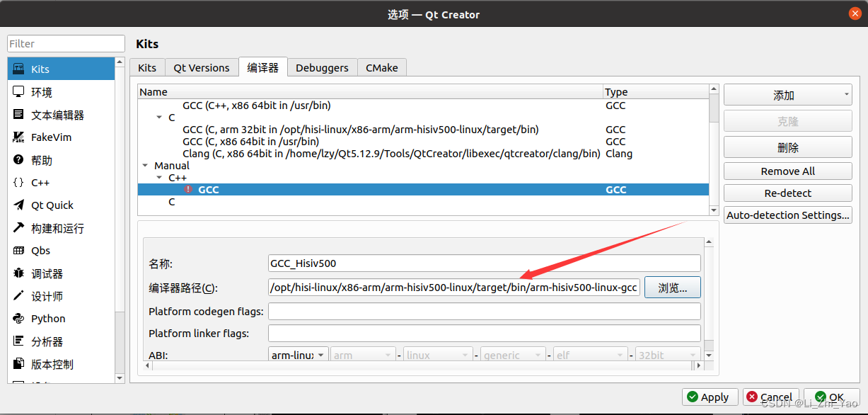Image resolution: width=868 pixels, height=415 pixels.
Task: Open the 版本控制 category icon
Action: [x=19, y=363]
